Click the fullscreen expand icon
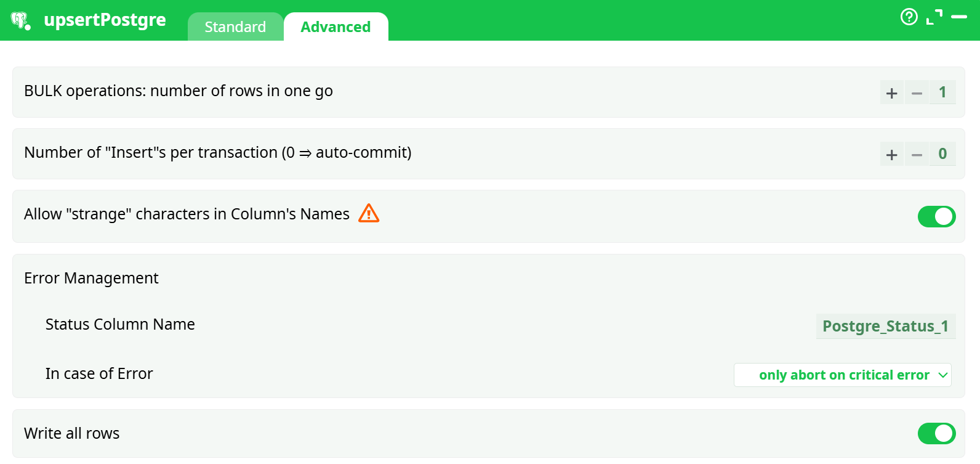Screen dimensions: 980x464 tap(934, 17)
